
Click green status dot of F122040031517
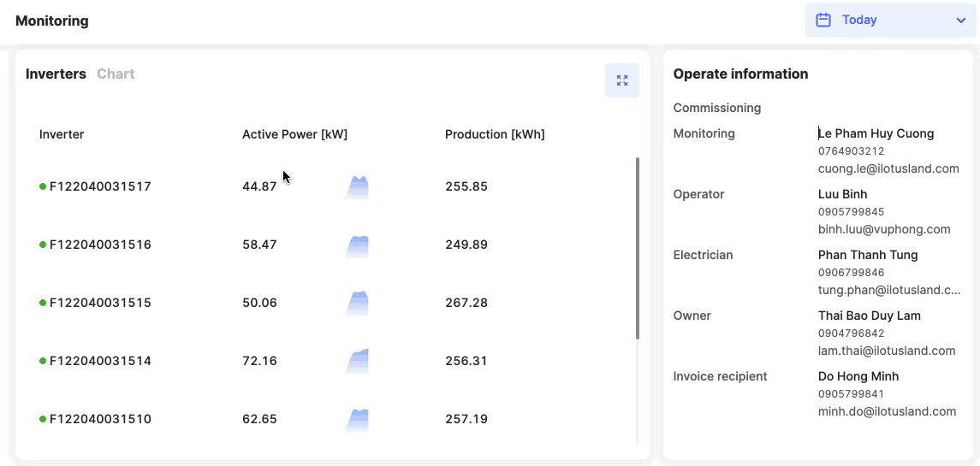pos(43,186)
